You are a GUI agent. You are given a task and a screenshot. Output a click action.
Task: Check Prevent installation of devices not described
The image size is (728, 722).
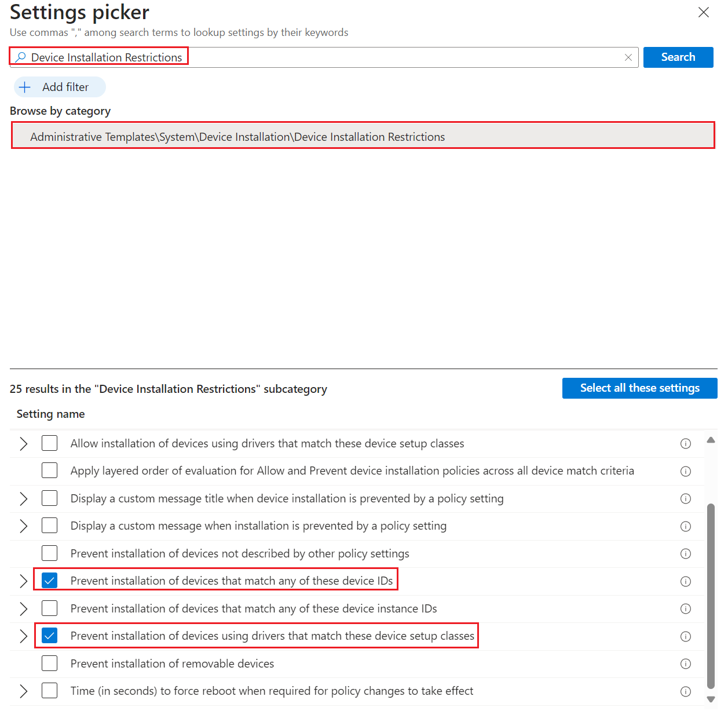pos(50,553)
